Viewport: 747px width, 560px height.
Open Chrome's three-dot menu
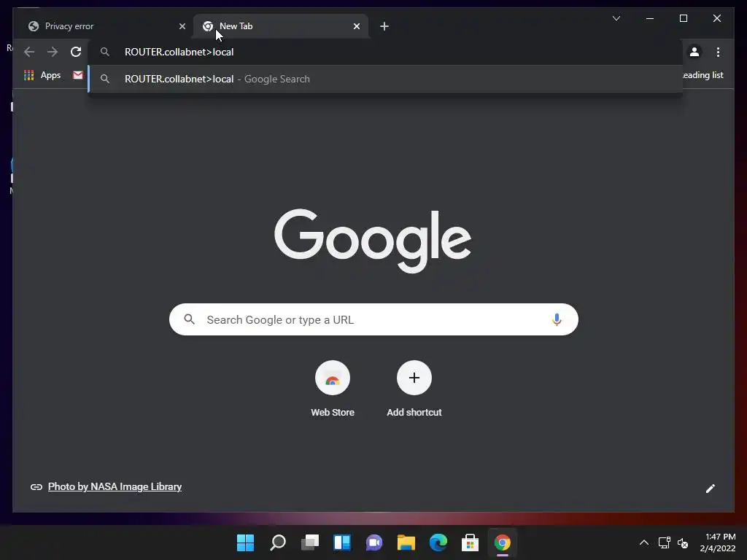tap(718, 52)
